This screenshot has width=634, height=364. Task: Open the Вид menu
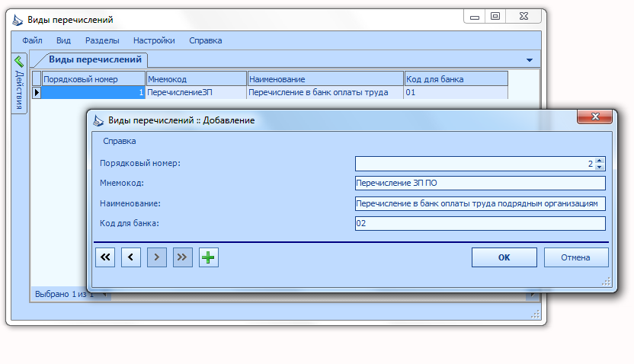point(63,40)
